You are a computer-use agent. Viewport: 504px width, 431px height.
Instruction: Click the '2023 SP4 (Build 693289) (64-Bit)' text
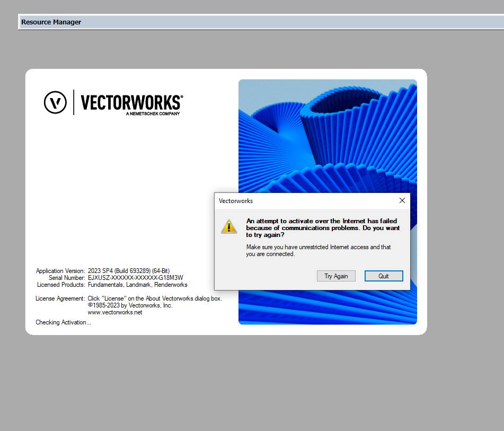click(x=129, y=271)
